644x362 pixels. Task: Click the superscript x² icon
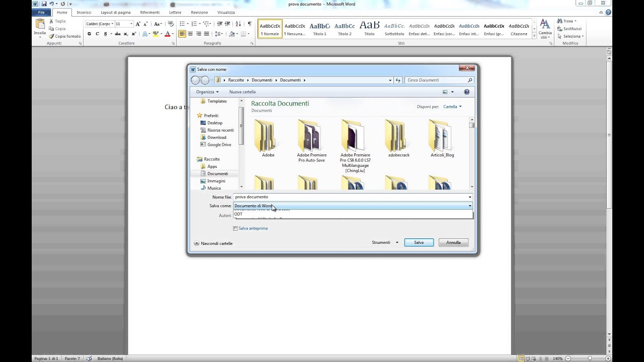pos(133,34)
